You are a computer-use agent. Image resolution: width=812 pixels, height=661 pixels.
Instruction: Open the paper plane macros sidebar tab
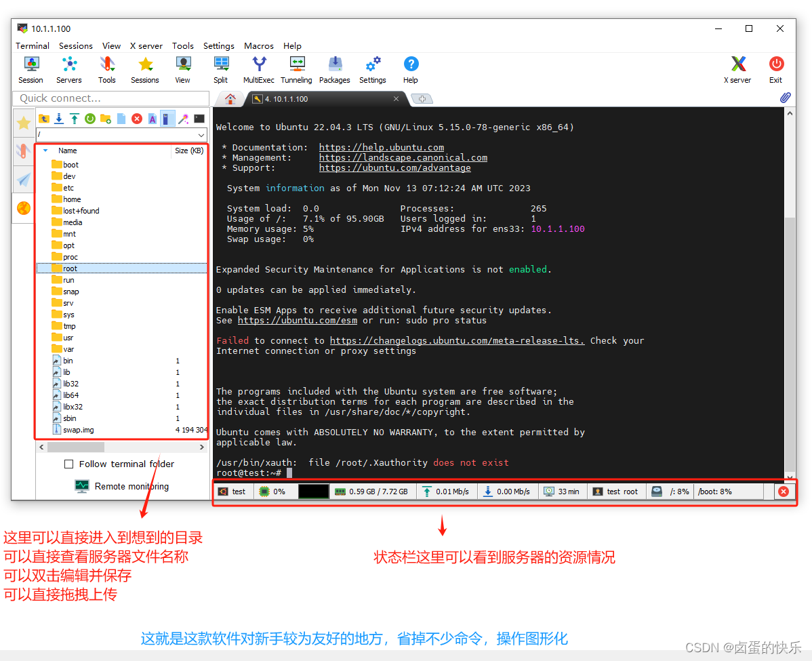(24, 180)
